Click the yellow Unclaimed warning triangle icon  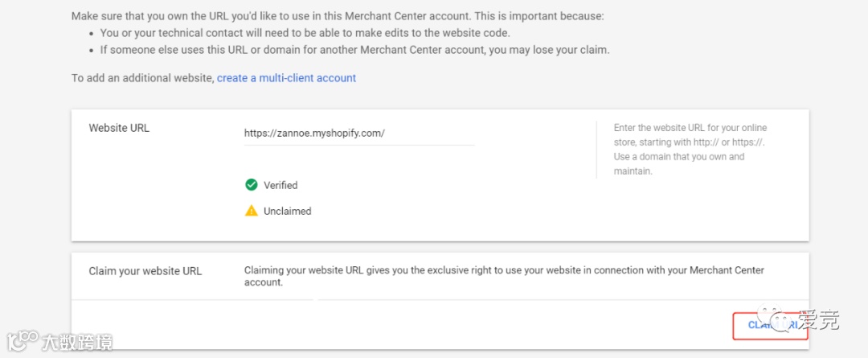(x=252, y=211)
